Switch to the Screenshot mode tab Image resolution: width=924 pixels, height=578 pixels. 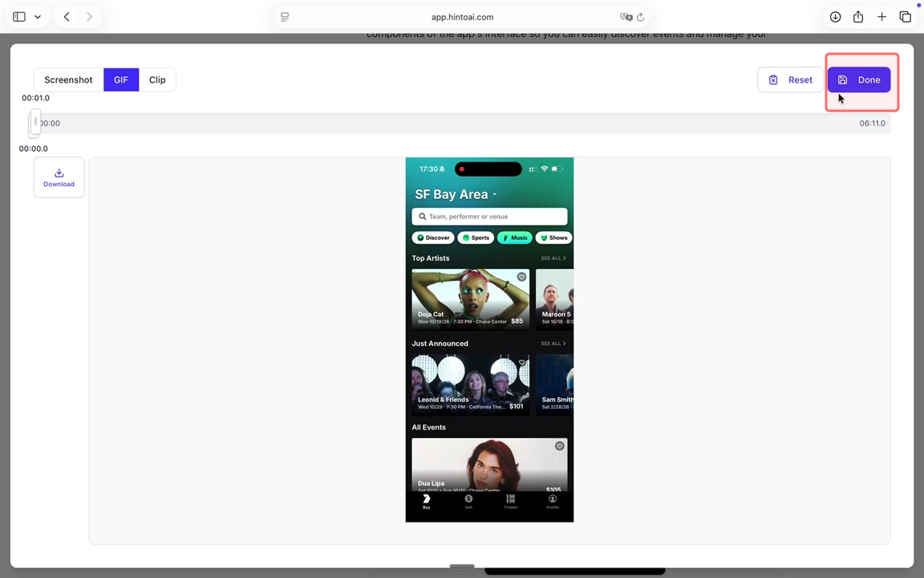[x=68, y=80]
